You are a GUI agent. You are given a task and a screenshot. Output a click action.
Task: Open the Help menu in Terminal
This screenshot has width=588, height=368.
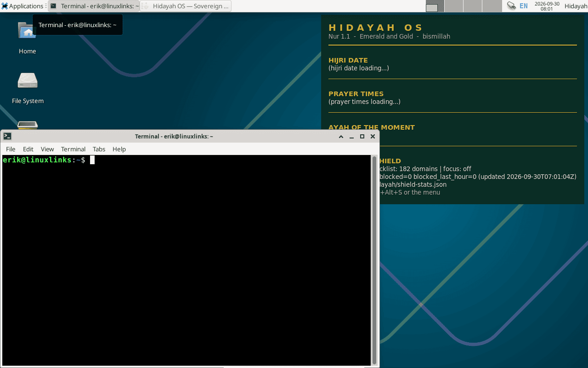click(x=119, y=149)
